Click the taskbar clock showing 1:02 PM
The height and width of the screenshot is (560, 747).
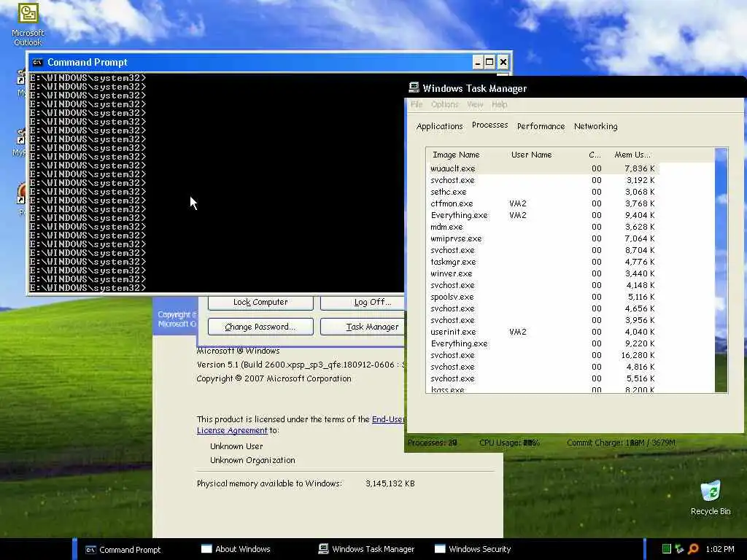click(x=720, y=549)
